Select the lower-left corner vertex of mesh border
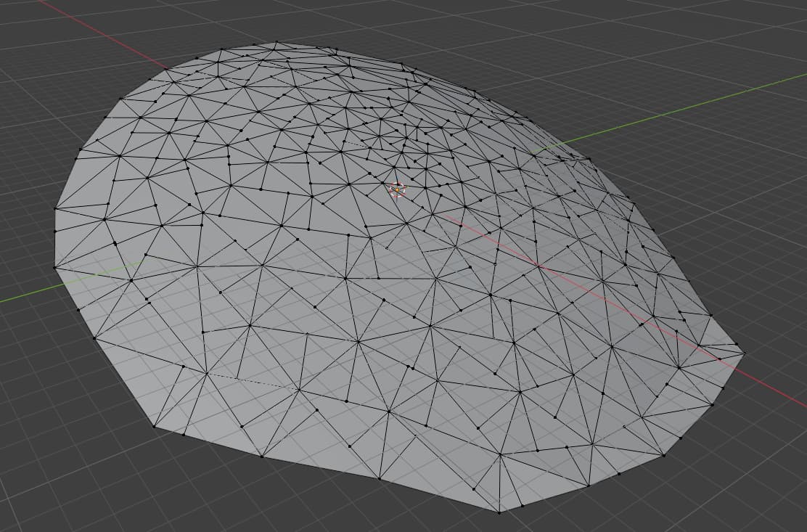 [x=154, y=426]
